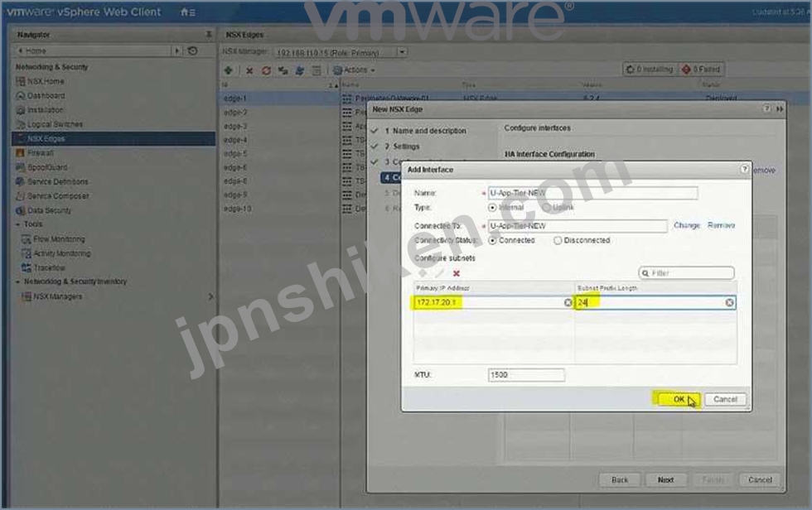The image size is (812, 510).
Task: Click OK in Add Interface dialog
Action: [679, 399]
